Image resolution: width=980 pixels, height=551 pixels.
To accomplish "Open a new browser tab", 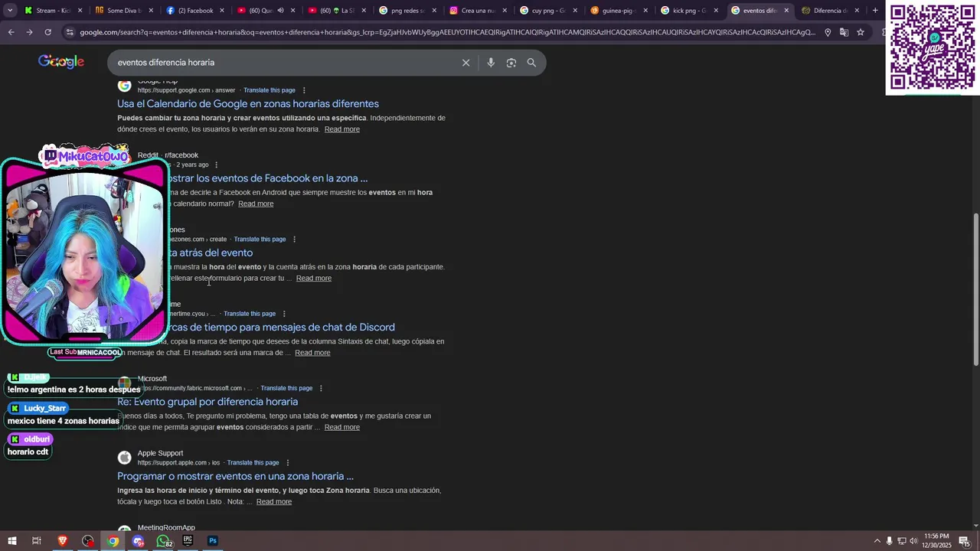I will tap(875, 11).
